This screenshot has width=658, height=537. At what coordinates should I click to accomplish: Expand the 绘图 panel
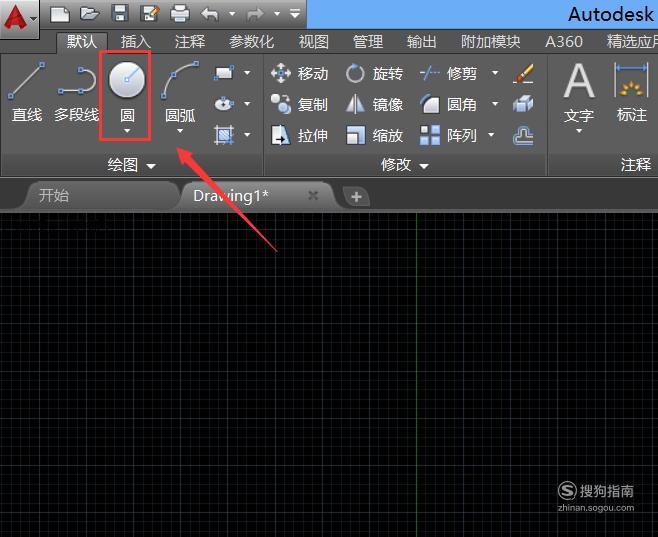click(x=131, y=165)
